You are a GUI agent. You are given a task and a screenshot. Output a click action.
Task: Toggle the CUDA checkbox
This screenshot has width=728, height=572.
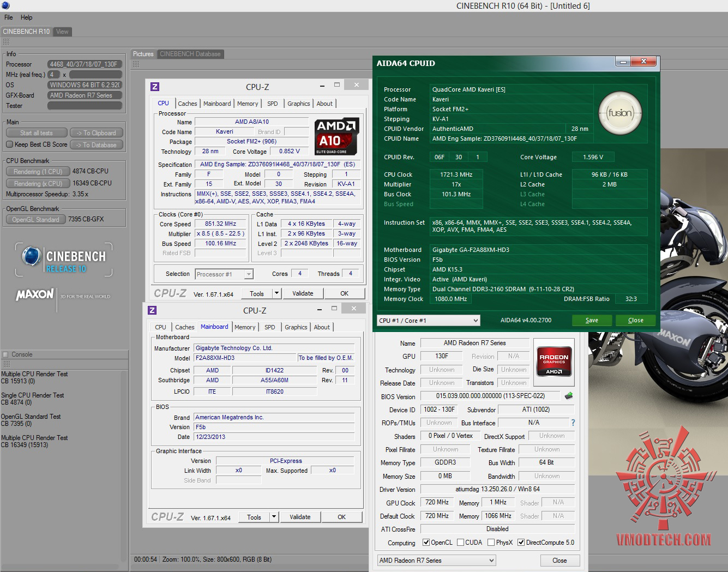point(461,543)
